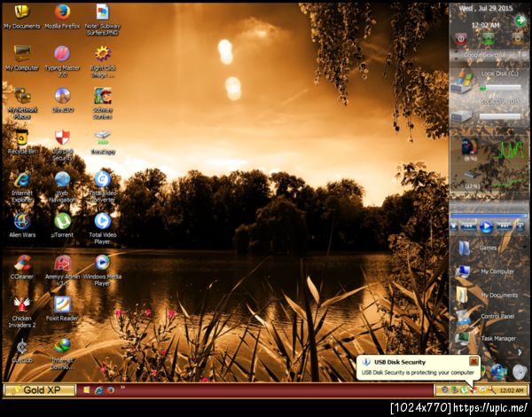Open USB Disk Security desktop shortcut
Image resolution: width=532 pixels, height=417 pixels.
click(x=62, y=146)
